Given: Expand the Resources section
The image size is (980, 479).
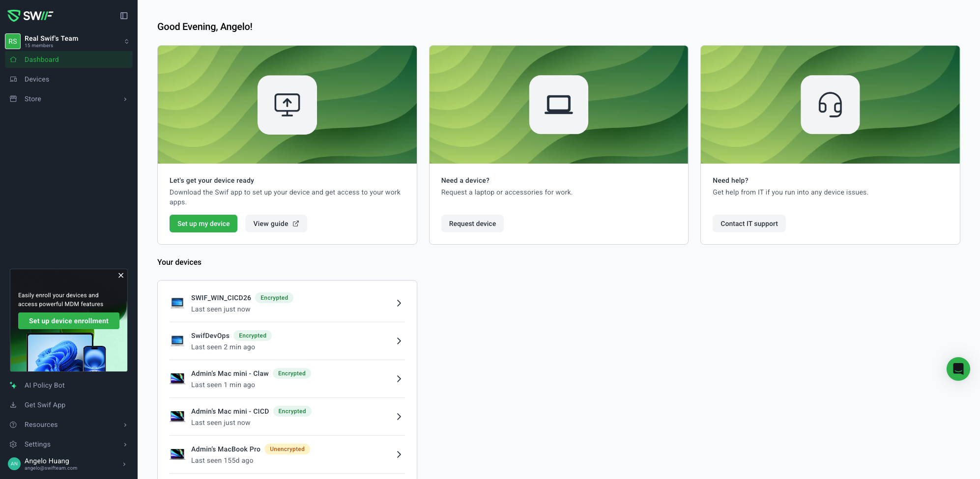Looking at the screenshot, I should click(69, 424).
